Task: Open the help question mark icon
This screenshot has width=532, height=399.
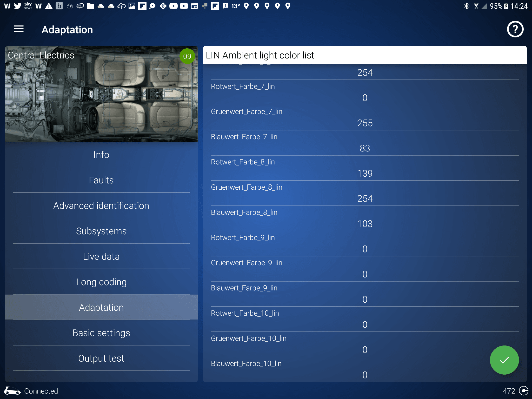Action: click(515, 29)
